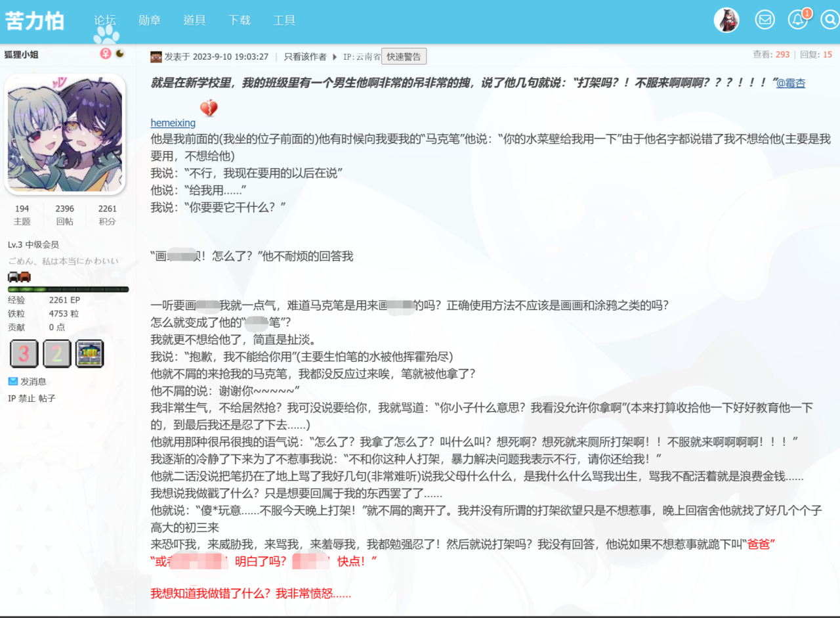Open the hemeixing user link
The height and width of the screenshot is (618, 840).
(x=173, y=123)
